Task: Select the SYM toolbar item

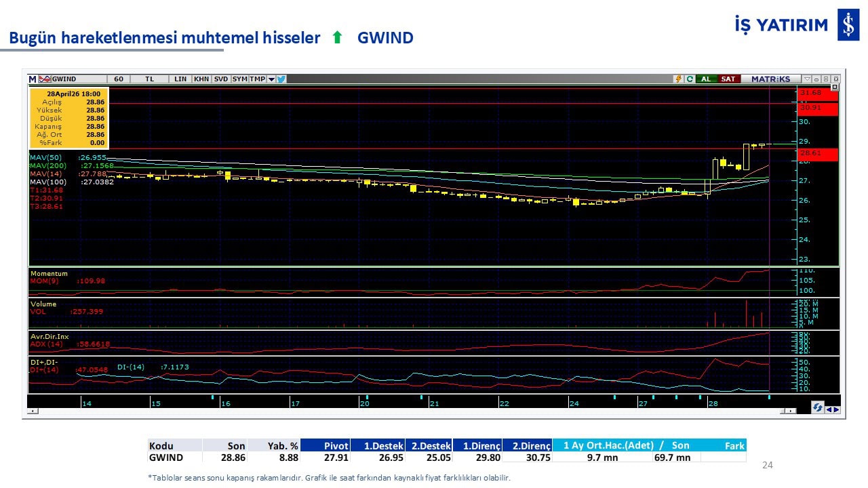Action: 239,79
